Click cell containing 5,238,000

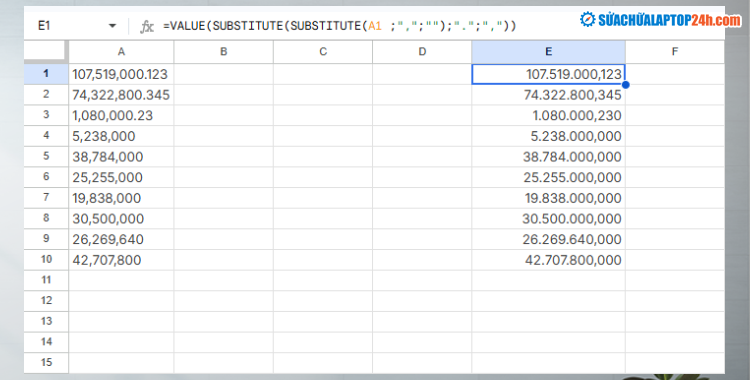tap(121, 136)
